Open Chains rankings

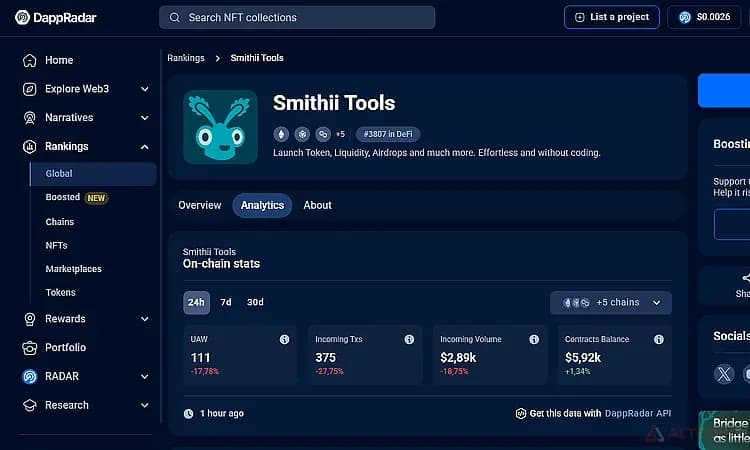coord(60,222)
